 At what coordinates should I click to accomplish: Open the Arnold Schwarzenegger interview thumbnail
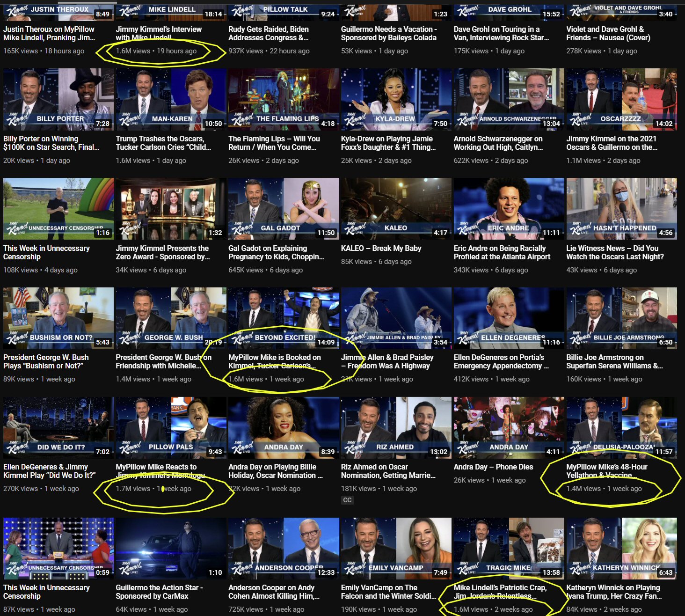509,99
